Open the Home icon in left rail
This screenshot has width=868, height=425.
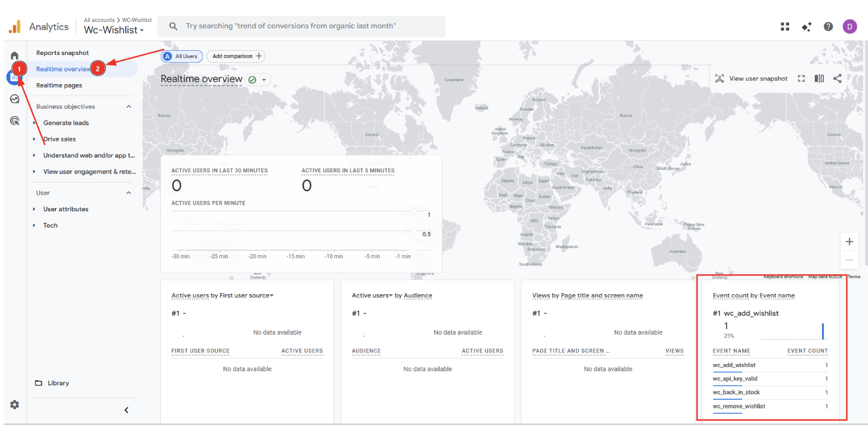coord(15,56)
